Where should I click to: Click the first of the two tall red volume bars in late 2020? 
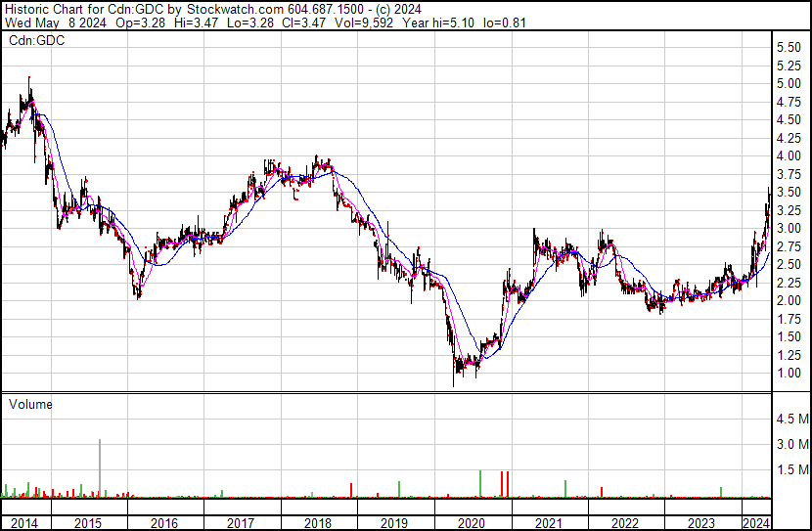pyautogui.click(x=502, y=484)
